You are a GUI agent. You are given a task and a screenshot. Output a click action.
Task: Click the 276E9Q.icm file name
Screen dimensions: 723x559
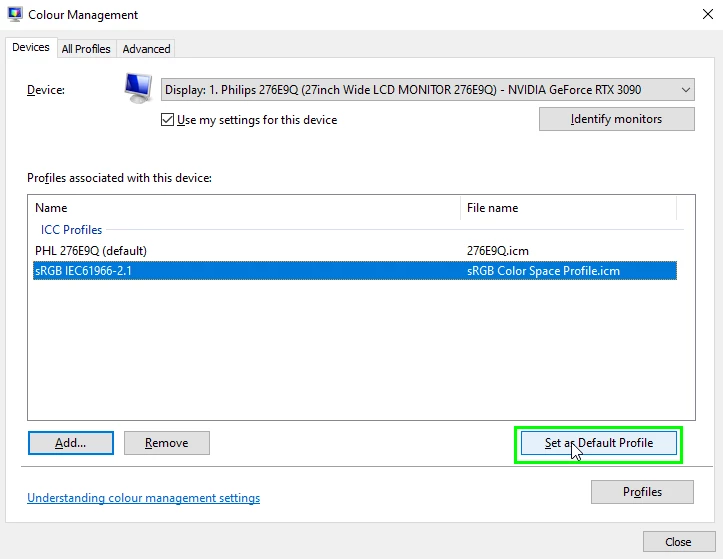pos(498,251)
